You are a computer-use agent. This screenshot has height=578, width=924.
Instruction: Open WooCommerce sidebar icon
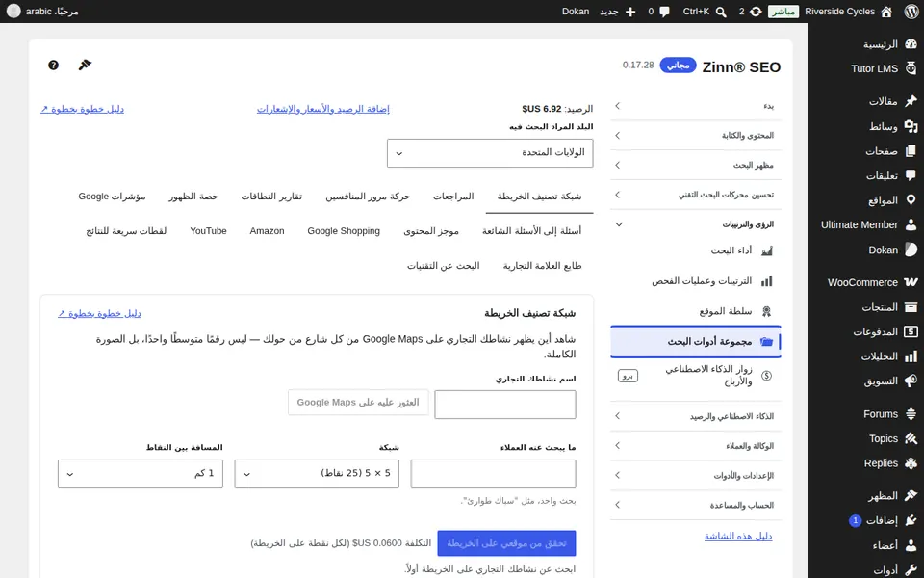click(x=911, y=282)
